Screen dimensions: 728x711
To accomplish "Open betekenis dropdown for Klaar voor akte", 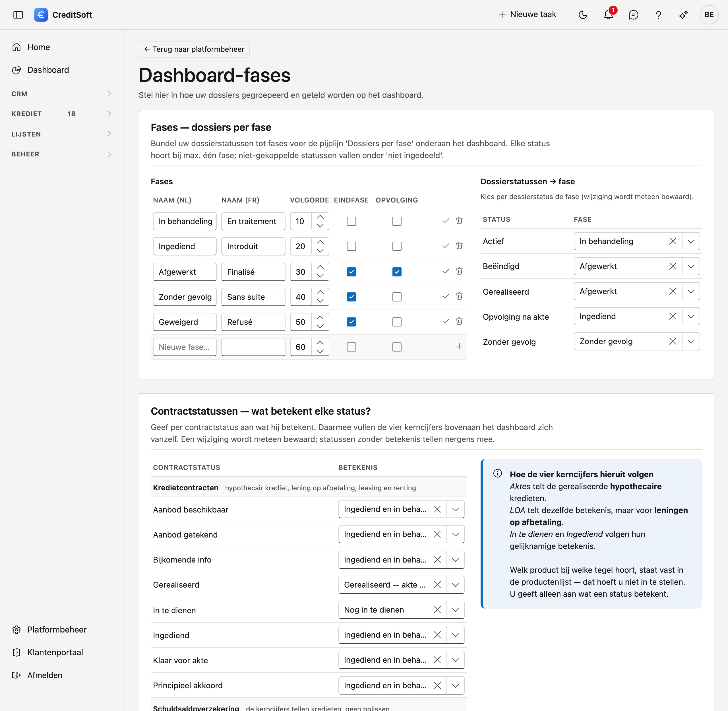I will (456, 660).
